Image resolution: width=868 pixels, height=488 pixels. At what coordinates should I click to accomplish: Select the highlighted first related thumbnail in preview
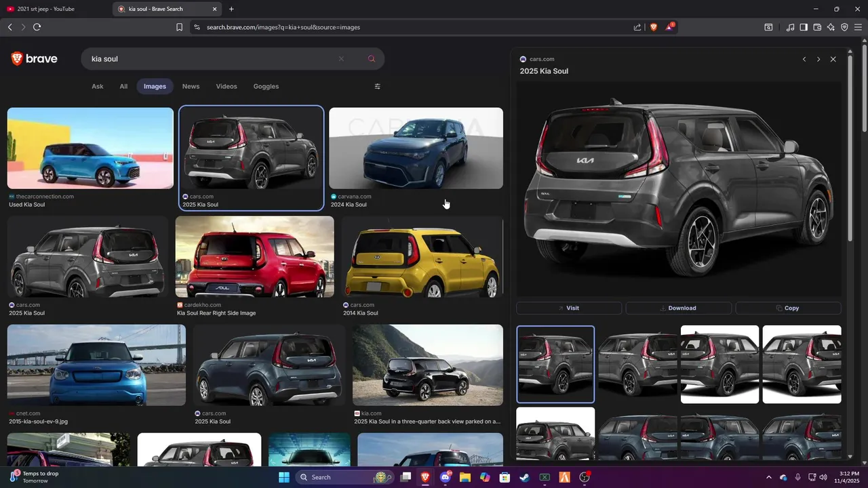[555, 365]
